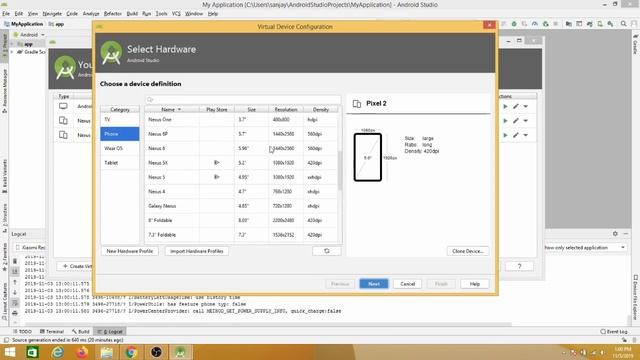The image size is (640, 360).
Task: Click the device table vertical scrollbar
Action: (x=340, y=170)
